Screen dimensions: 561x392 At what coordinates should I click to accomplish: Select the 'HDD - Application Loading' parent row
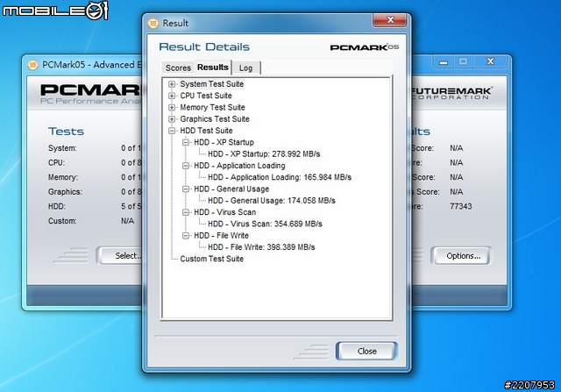pos(239,166)
